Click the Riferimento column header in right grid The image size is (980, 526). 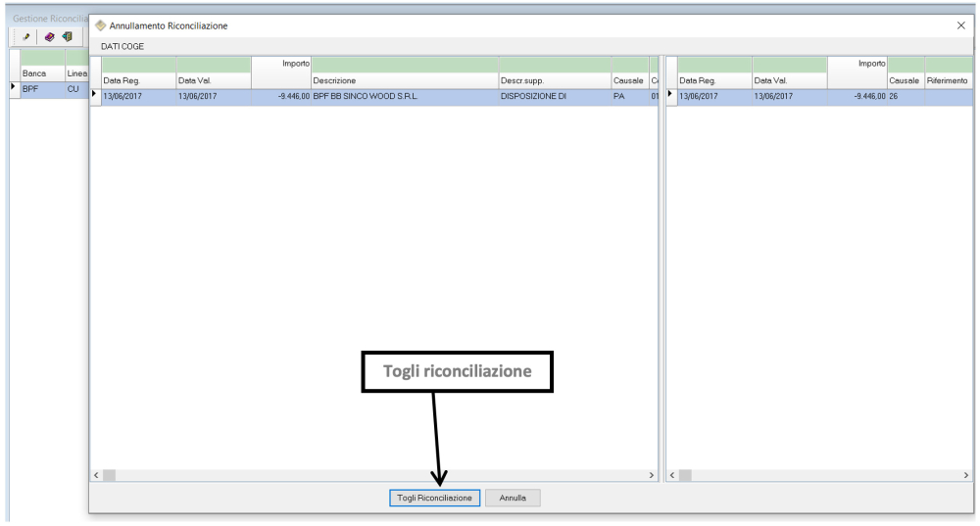(947, 80)
